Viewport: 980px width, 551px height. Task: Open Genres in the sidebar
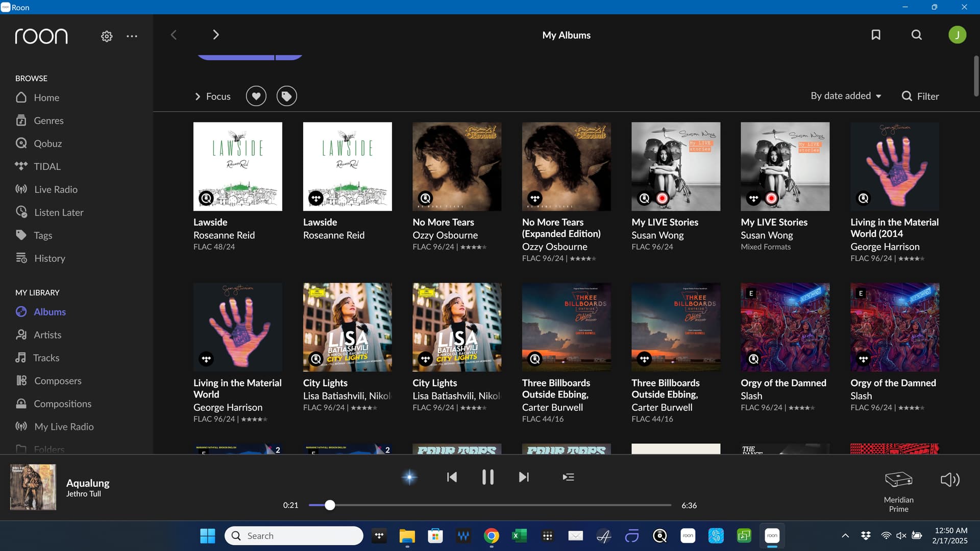pos(39,120)
